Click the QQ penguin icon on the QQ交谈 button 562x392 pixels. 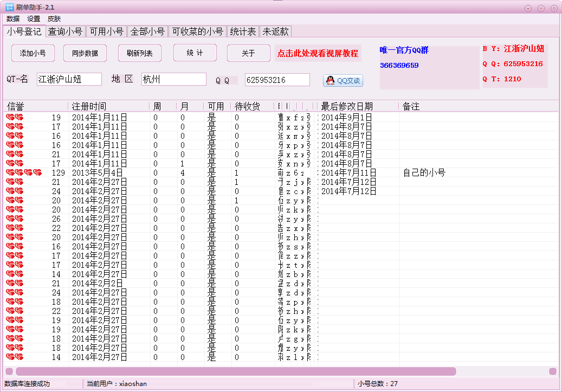[331, 80]
